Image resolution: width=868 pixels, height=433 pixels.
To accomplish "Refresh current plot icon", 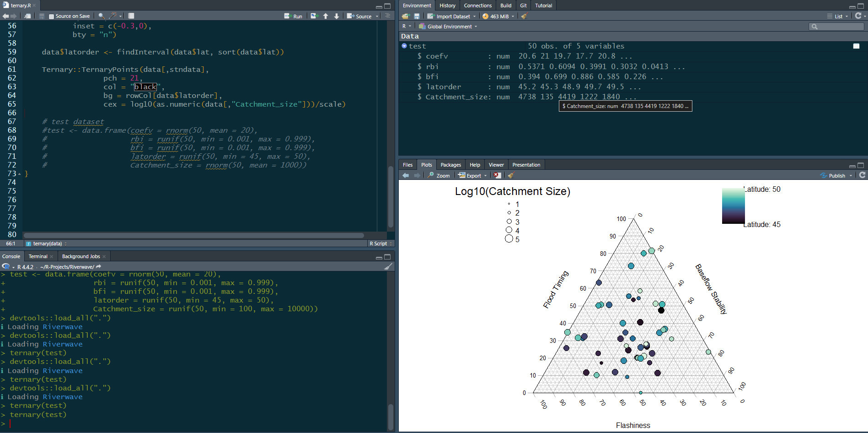I will click(x=862, y=175).
